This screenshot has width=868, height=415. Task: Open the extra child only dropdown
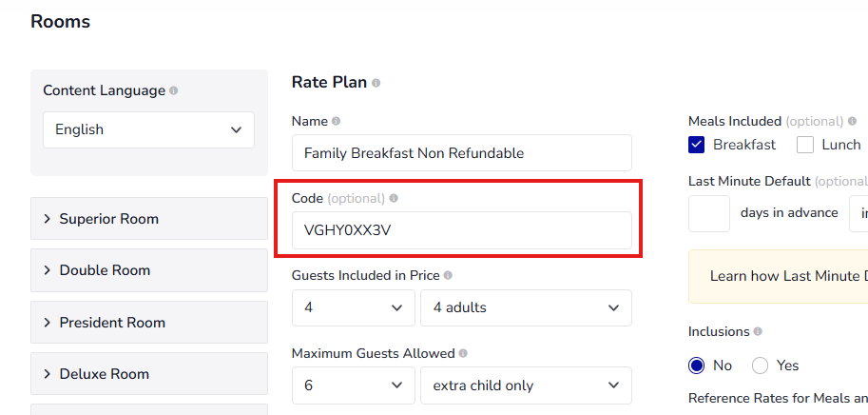[x=526, y=385]
